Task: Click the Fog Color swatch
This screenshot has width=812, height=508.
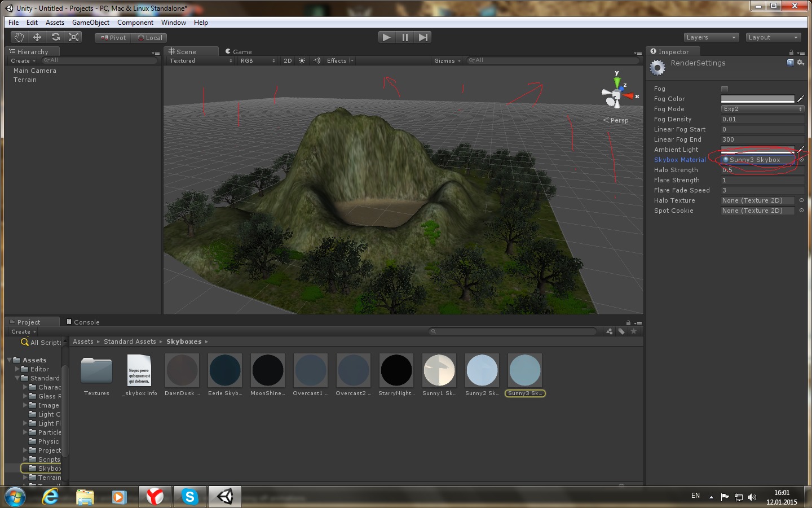Action: [757, 99]
